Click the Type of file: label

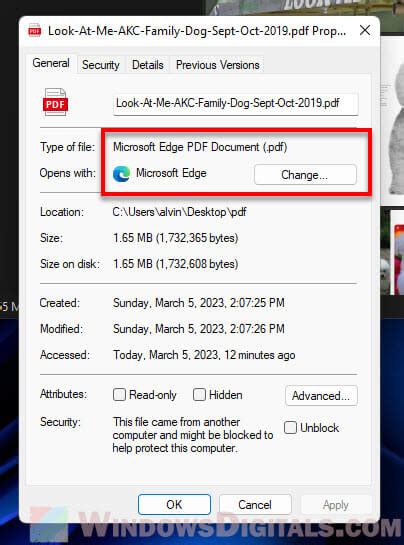[x=67, y=147]
